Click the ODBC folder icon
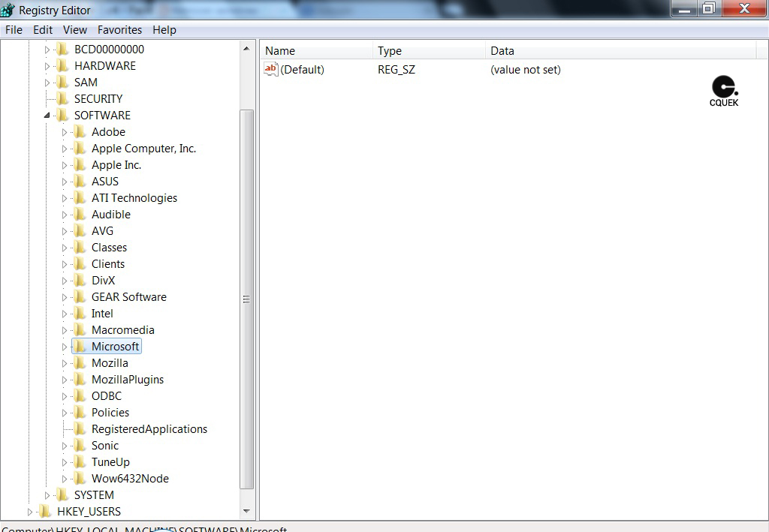This screenshot has height=532, width=769. point(80,396)
